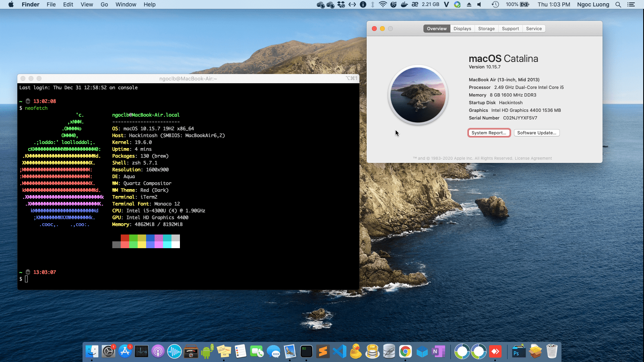644x362 pixels.
Task: Open Spotlight search in menu bar
Action: pos(618,4)
